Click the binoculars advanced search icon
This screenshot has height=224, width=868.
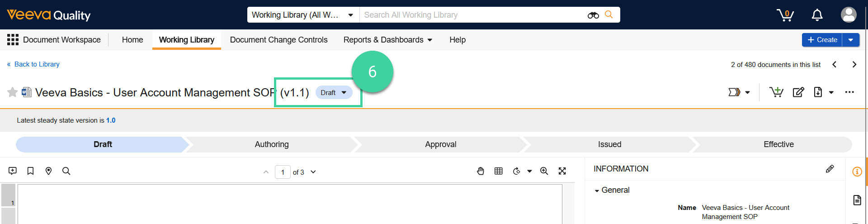coord(593,15)
